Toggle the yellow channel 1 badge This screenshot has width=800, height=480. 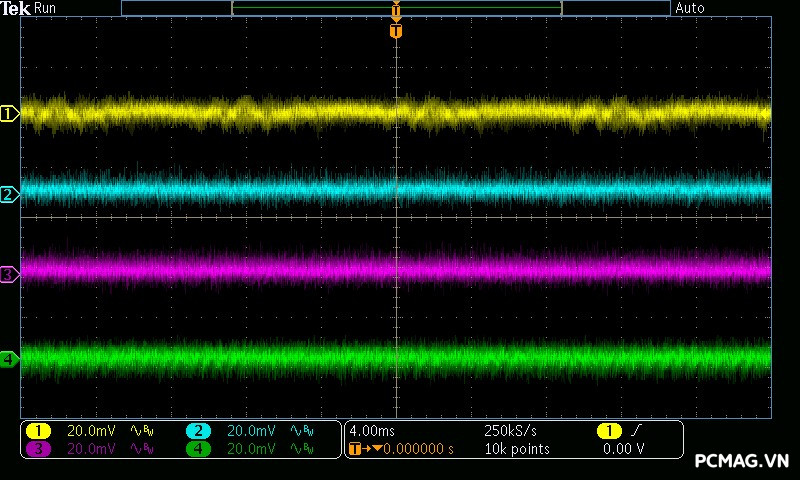point(38,431)
